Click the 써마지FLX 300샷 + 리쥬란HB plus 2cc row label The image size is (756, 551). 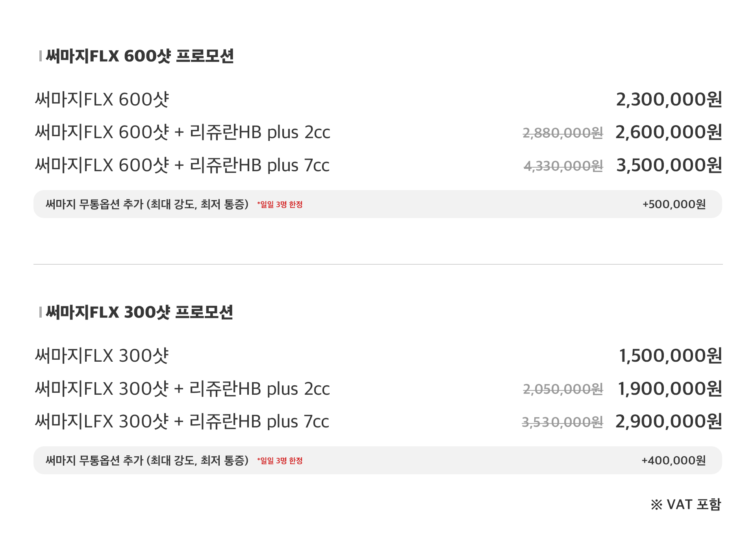pos(182,389)
